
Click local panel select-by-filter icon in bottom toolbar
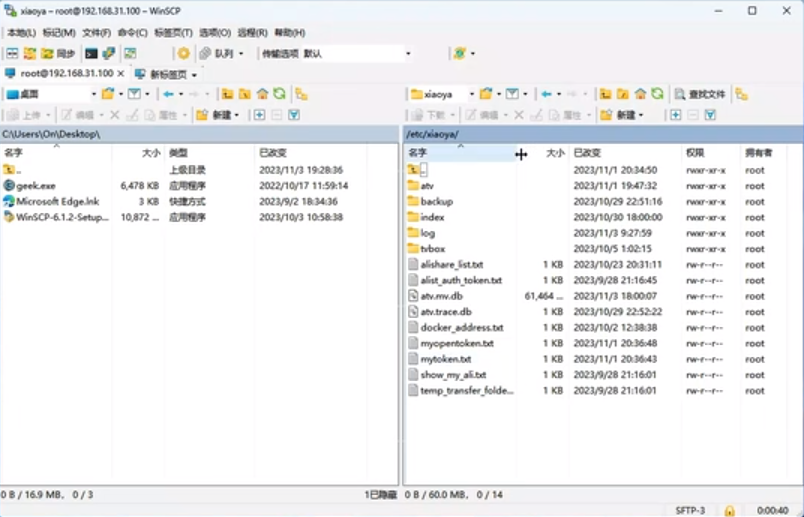pos(294,115)
